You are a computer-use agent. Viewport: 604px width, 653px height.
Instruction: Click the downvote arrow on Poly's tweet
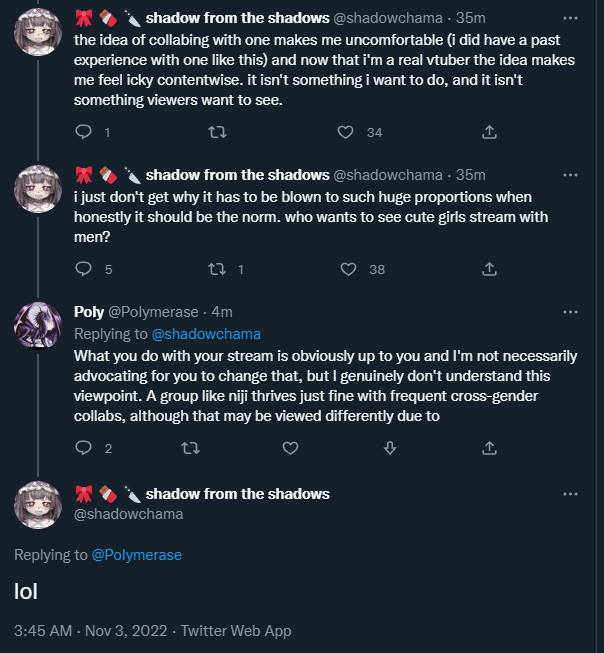pos(391,448)
